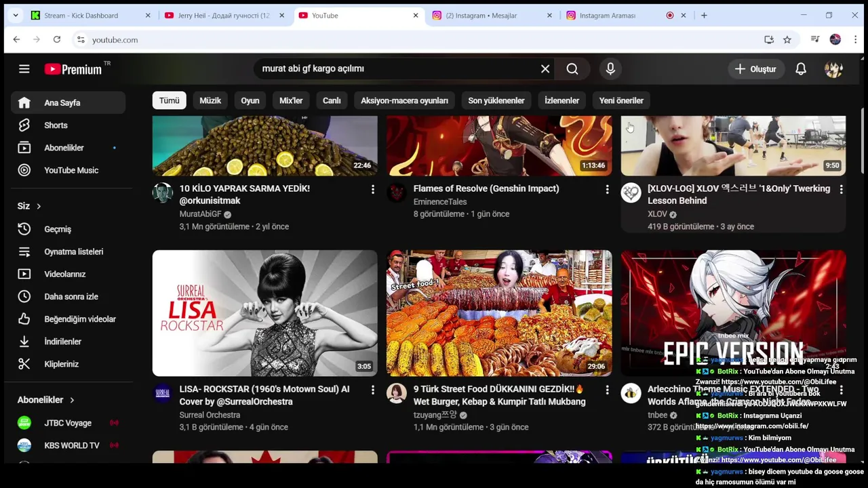Open the notifications bell

point(801,68)
